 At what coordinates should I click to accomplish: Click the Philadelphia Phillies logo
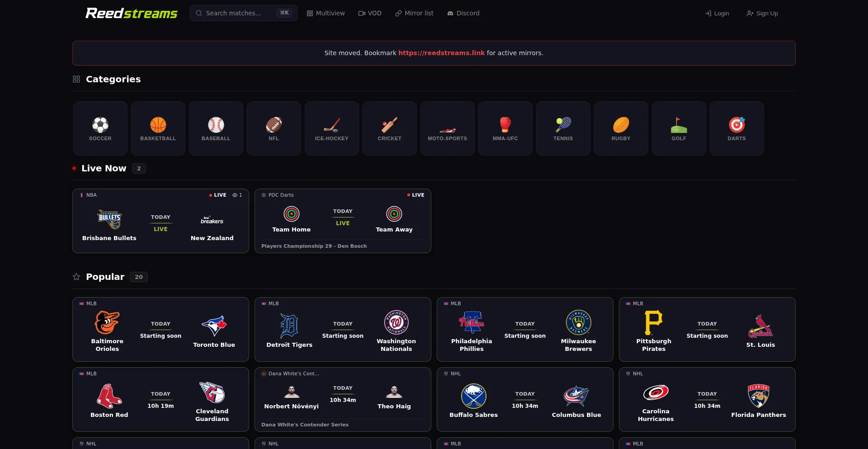(472, 322)
